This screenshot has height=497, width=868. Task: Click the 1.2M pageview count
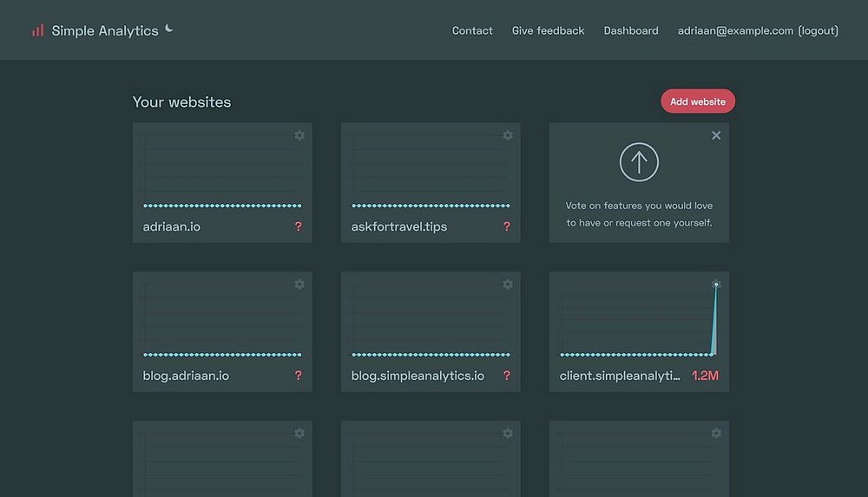[x=705, y=376]
